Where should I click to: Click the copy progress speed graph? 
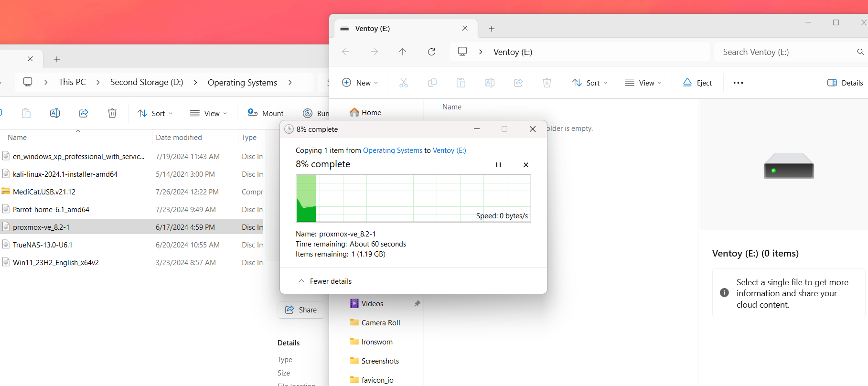413,198
